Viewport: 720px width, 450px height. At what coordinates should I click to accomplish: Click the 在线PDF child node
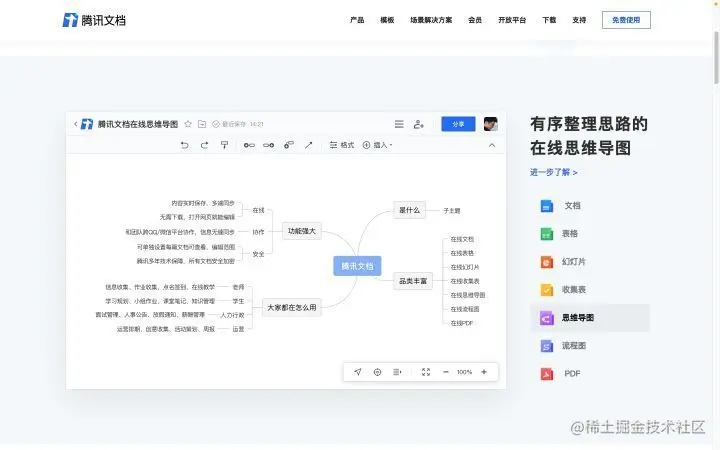tap(461, 323)
